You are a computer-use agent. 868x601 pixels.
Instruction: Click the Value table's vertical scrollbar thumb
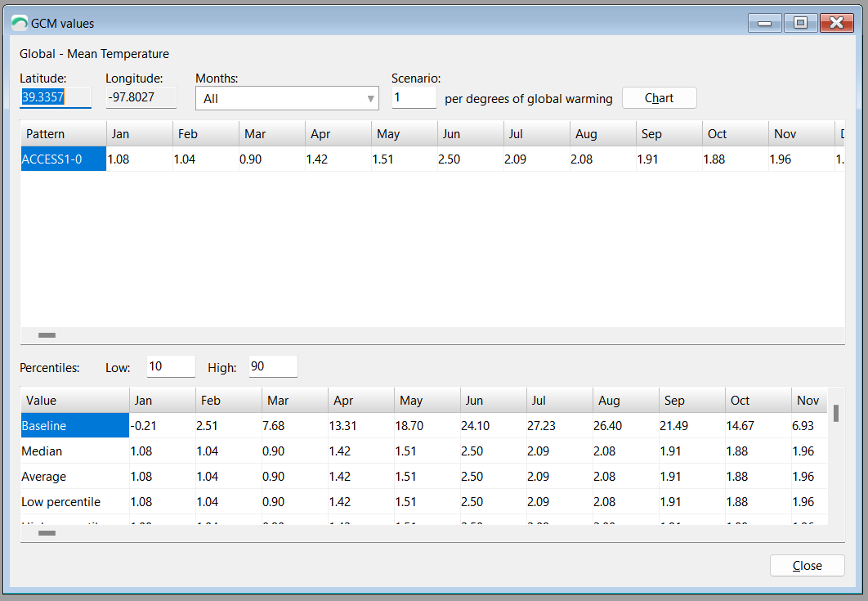pyautogui.click(x=836, y=413)
